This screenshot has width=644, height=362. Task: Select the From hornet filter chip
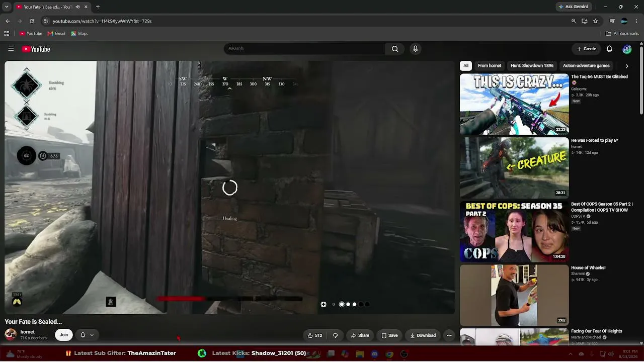click(490, 66)
